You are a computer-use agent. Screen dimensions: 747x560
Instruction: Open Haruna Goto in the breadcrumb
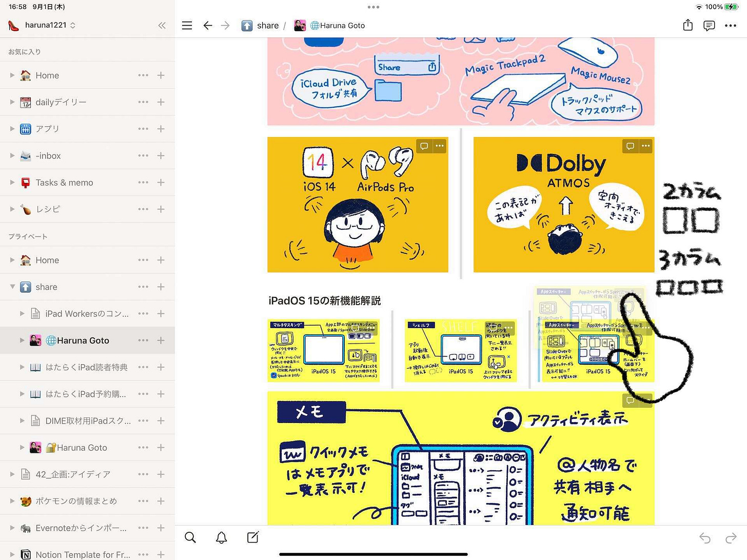coord(329,25)
